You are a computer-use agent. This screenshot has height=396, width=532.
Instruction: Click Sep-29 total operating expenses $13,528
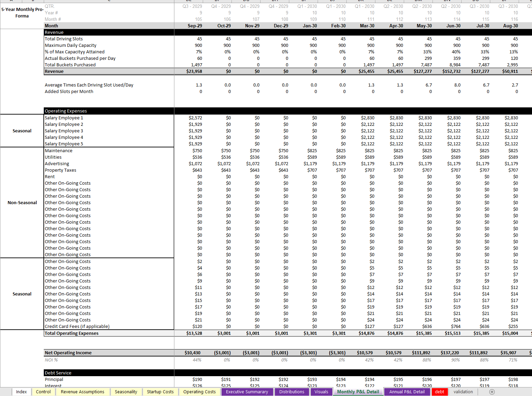tap(194, 333)
